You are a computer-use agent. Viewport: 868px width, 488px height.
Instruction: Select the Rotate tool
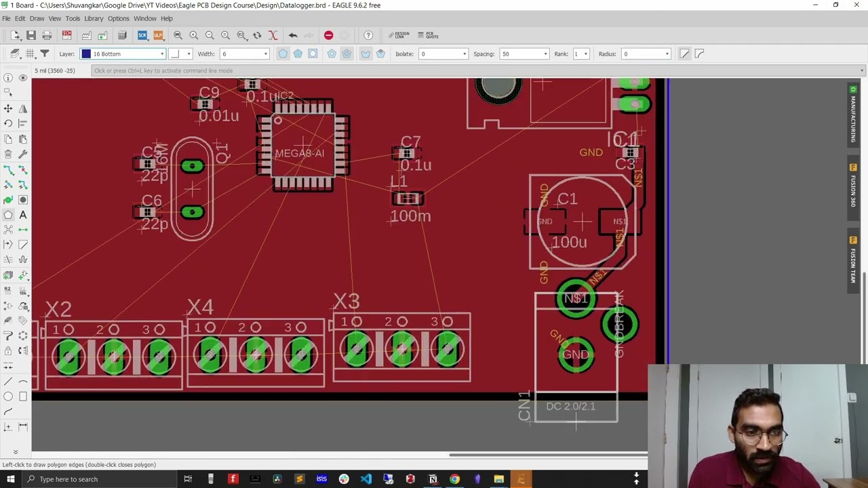[x=8, y=123]
